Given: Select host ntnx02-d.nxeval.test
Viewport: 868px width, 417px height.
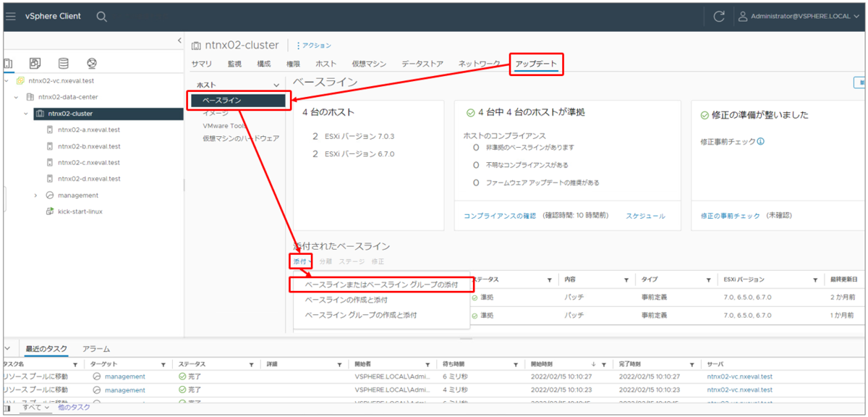Looking at the screenshot, I should click(88, 179).
